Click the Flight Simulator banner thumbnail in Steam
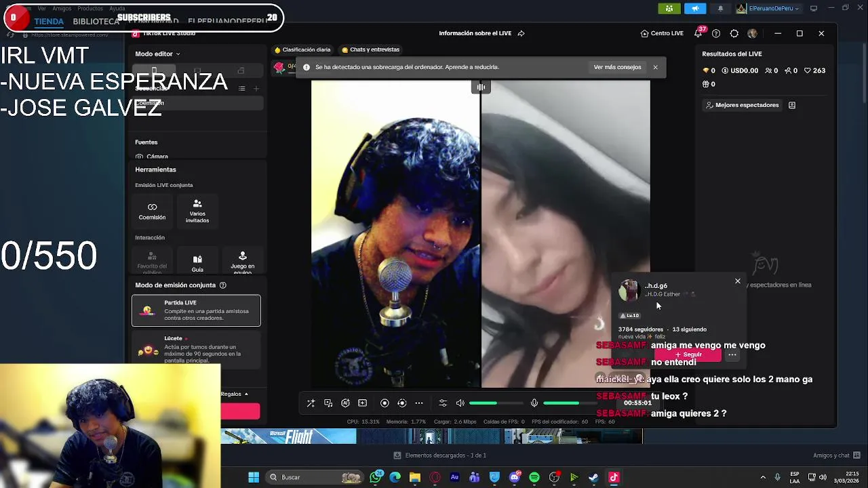Image resolution: width=868 pixels, height=488 pixels. 288,436
